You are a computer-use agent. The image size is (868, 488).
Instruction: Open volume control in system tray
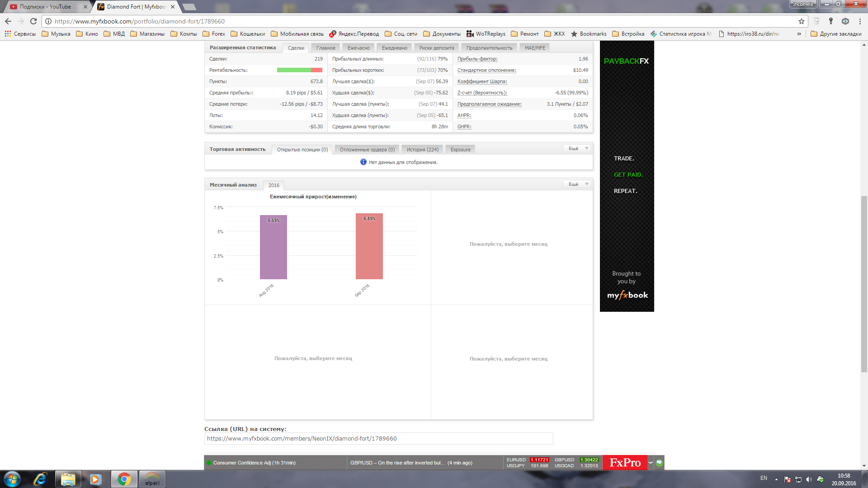click(809, 479)
